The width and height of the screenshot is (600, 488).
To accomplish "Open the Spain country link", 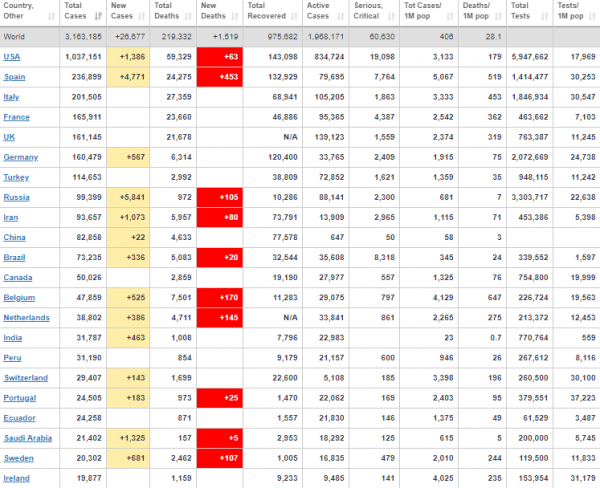I will pyautogui.click(x=15, y=77).
